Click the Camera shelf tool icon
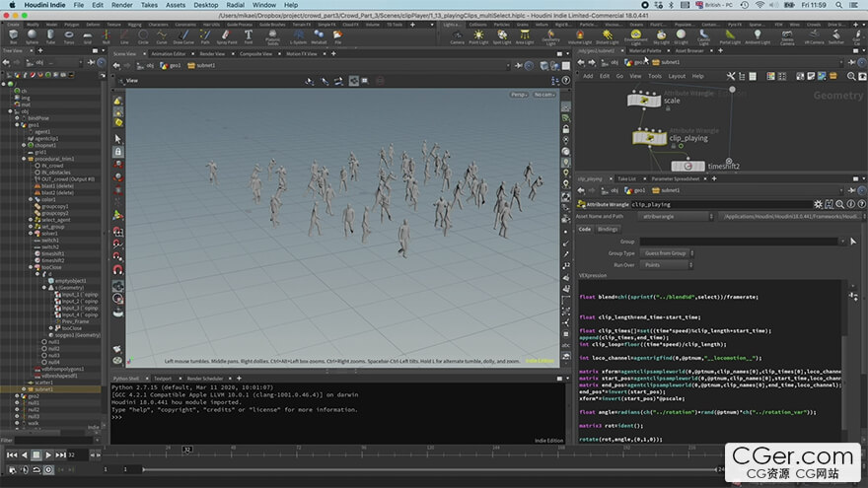 457,36
